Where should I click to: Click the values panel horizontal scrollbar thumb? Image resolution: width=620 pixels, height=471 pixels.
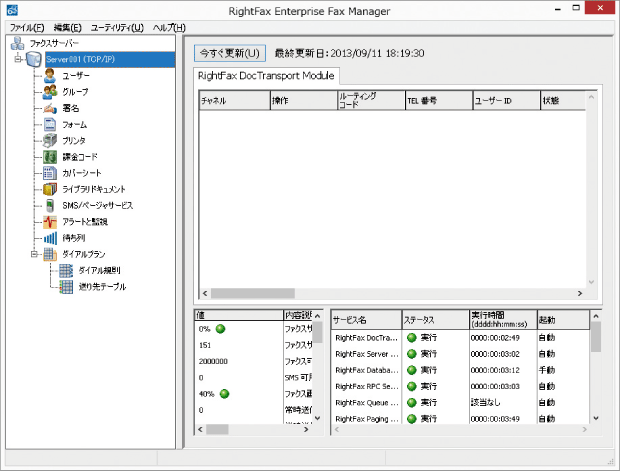point(217,429)
